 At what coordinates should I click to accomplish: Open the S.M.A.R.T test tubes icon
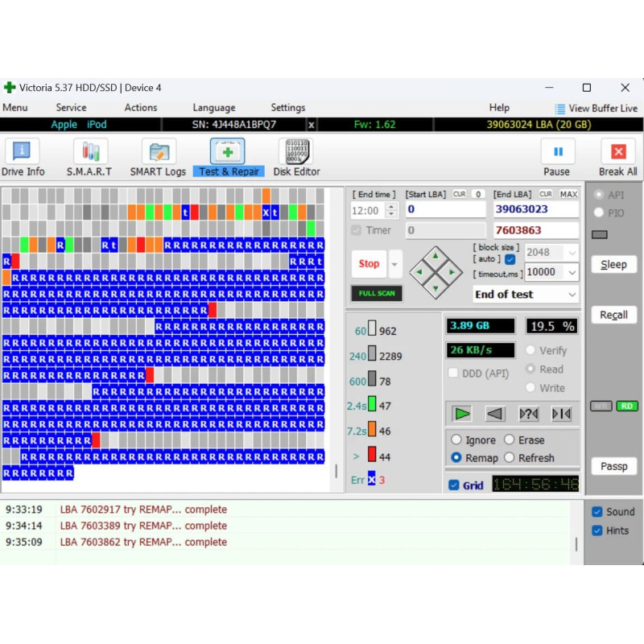pyautogui.click(x=90, y=151)
